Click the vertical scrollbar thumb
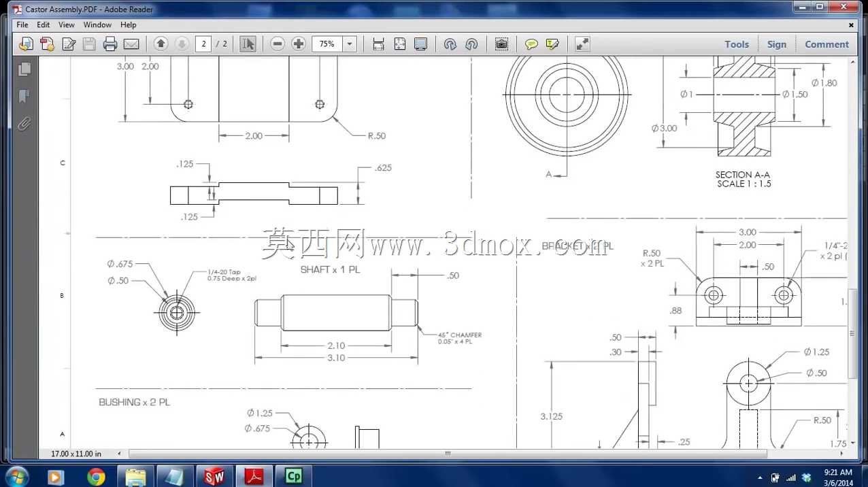 point(852,333)
